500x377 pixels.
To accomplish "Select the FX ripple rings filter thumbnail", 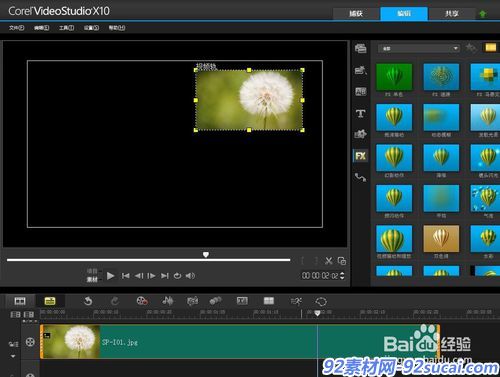I will coord(441,77).
